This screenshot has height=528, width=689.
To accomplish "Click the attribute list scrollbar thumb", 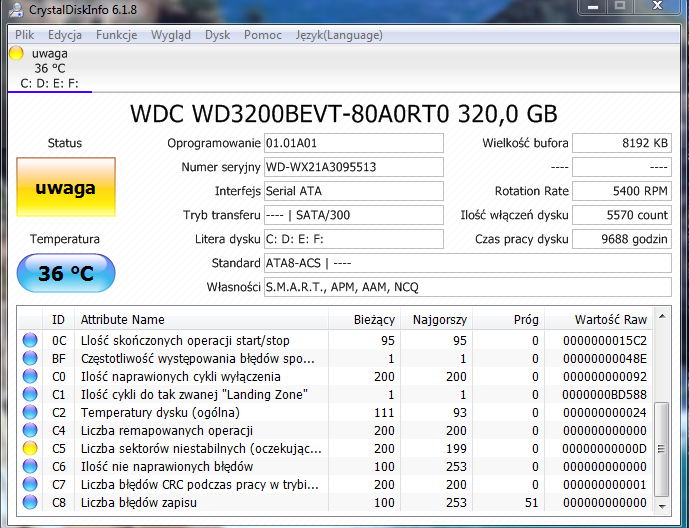I will click(662, 449).
